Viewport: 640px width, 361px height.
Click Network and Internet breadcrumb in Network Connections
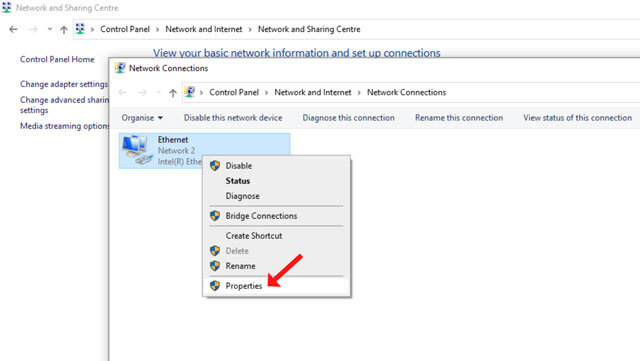(x=313, y=93)
